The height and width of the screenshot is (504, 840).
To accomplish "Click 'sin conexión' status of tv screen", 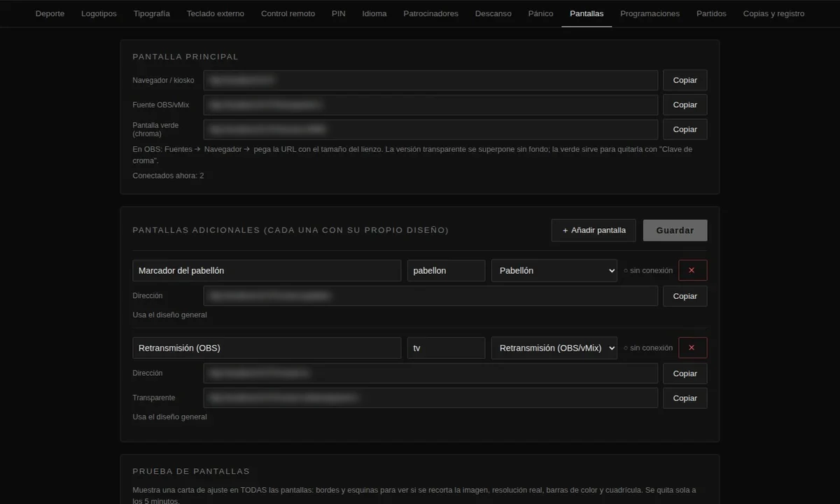I will pyautogui.click(x=648, y=348).
